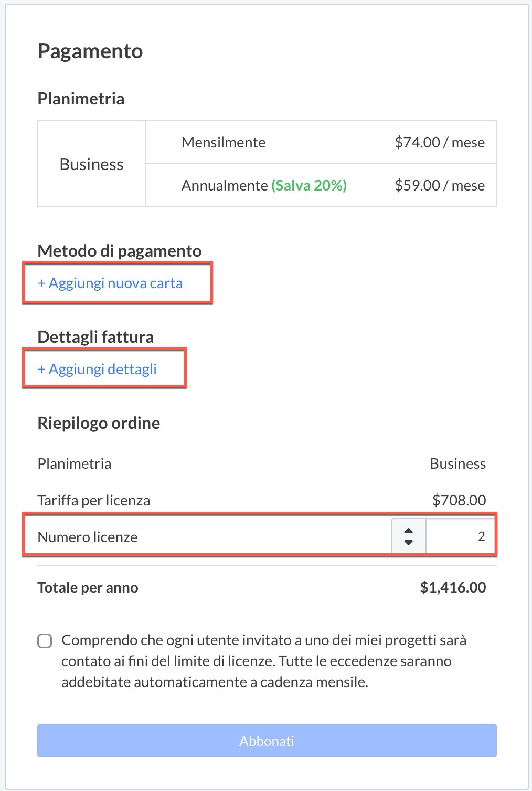
Task: Focus the Numero licenze number field
Action: [x=460, y=536]
